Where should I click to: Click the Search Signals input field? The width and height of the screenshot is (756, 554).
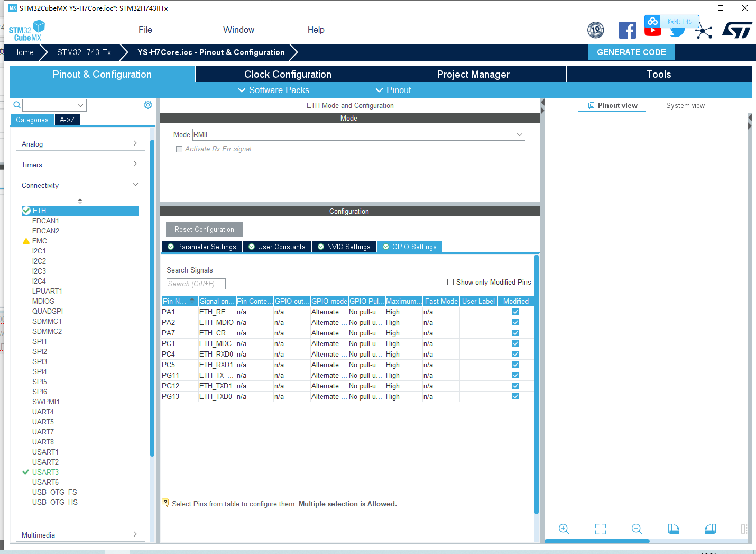[x=196, y=284]
